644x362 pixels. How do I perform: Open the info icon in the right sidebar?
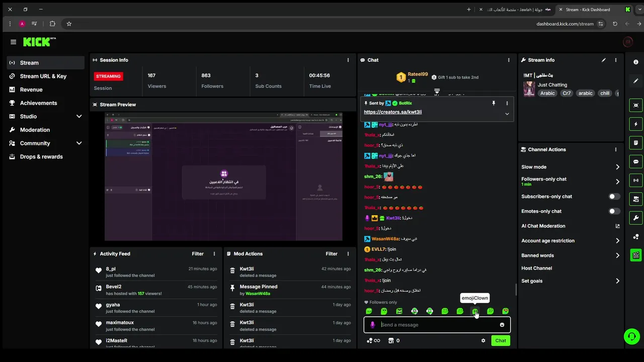[x=636, y=62]
